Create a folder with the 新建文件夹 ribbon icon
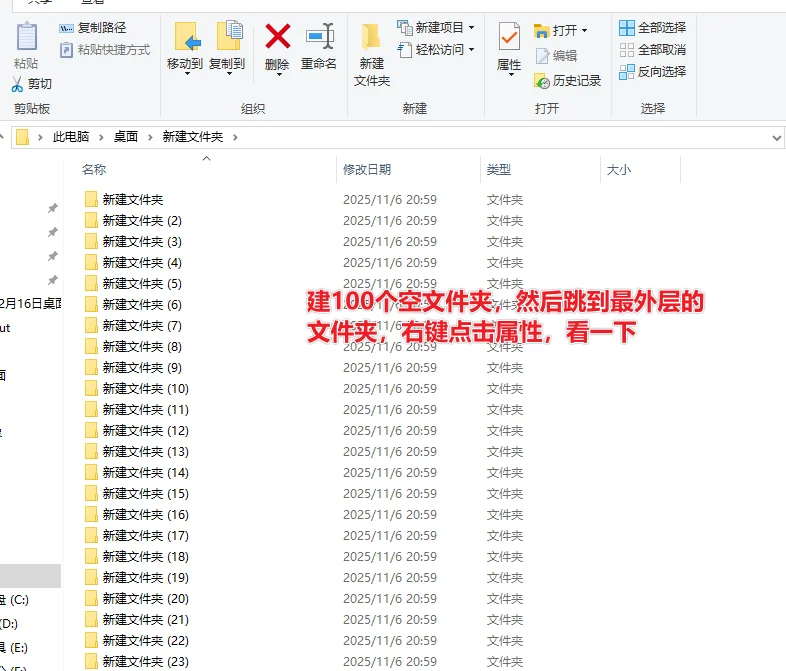The height and width of the screenshot is (671, 786). coord(371,38)
